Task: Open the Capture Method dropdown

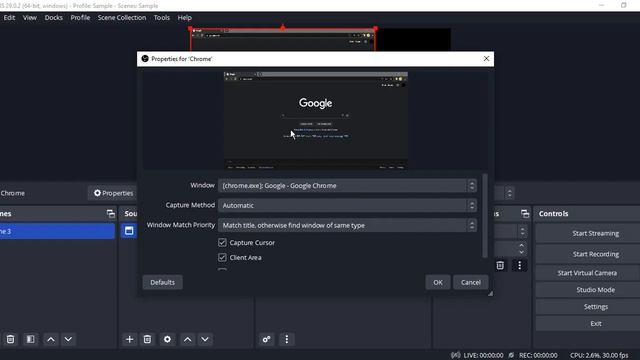Action: pyautogui.click(x=347, y=205)
